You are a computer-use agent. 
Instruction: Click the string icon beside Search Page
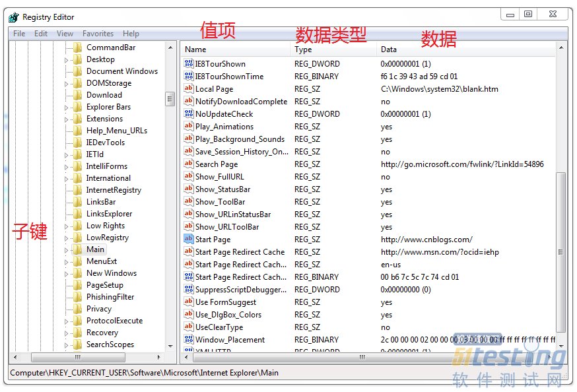tap(188, 164)
